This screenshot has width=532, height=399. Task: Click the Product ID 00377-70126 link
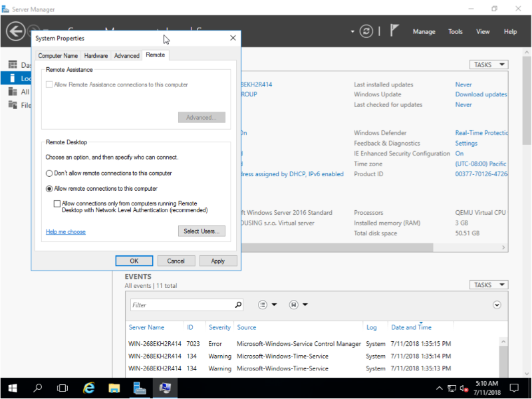tap(481, 174)
